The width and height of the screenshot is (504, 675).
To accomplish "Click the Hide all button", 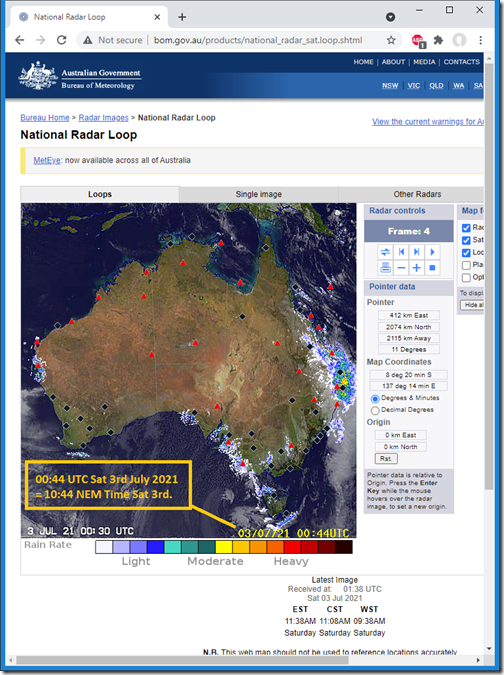I will pyautogui.click(x=472, y=305).
